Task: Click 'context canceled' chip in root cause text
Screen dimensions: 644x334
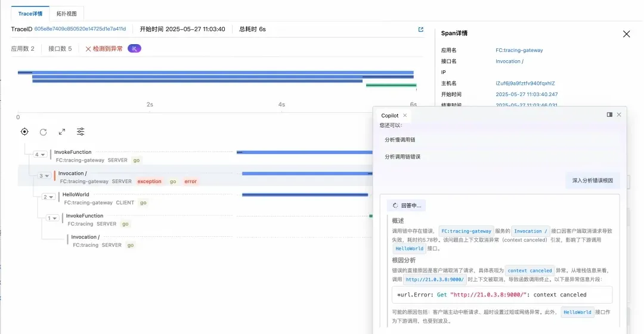Action: coord(530,271)
